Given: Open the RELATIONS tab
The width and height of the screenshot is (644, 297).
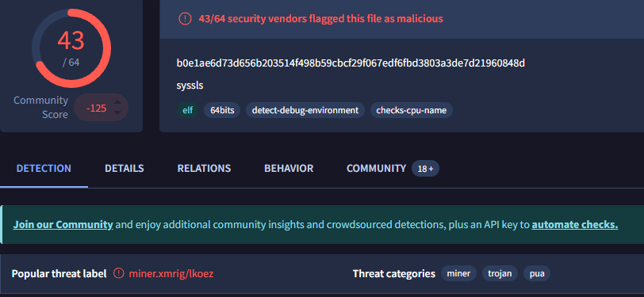Looking at the screenshot, I should coord(204,169).
